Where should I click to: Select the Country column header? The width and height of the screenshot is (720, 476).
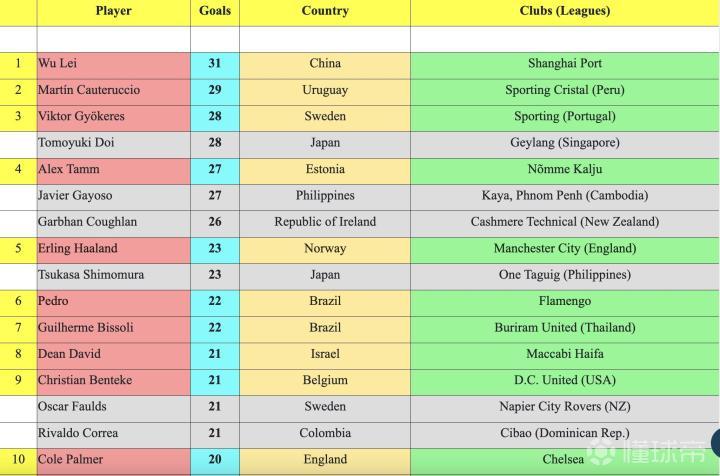click(325, 11)
